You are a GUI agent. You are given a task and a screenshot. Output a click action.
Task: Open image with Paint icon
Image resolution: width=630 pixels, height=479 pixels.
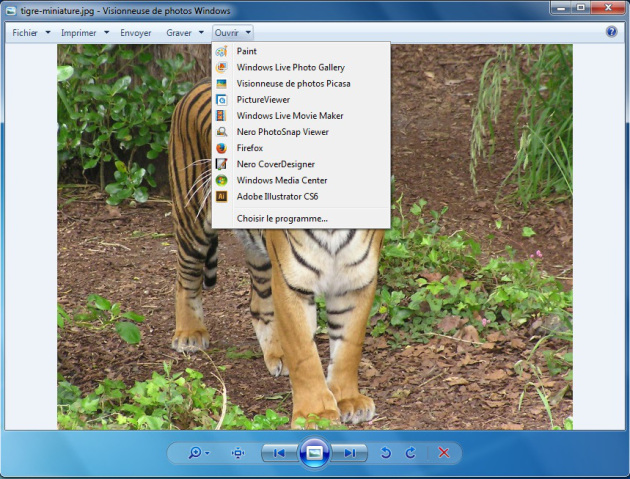(221, 51)
